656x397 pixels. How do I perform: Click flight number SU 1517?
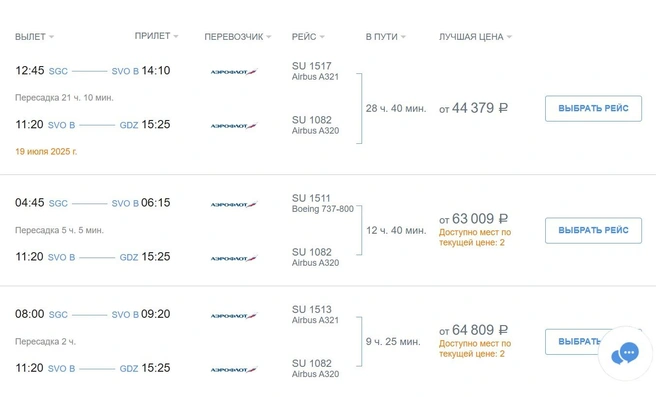pos(312,66)
